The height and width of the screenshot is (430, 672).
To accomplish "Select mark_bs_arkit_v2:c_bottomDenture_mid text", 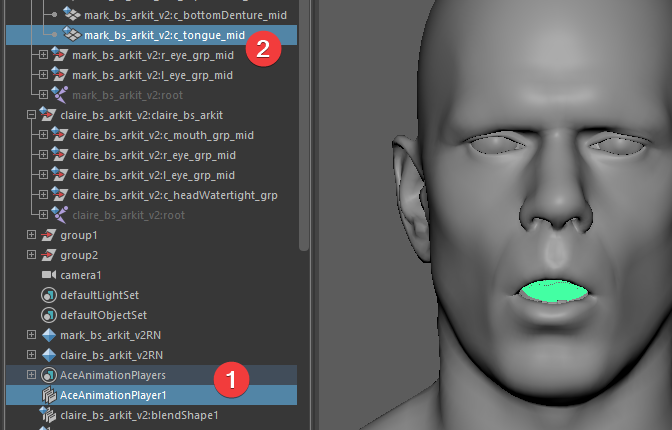I will click(x=186, y=15).
